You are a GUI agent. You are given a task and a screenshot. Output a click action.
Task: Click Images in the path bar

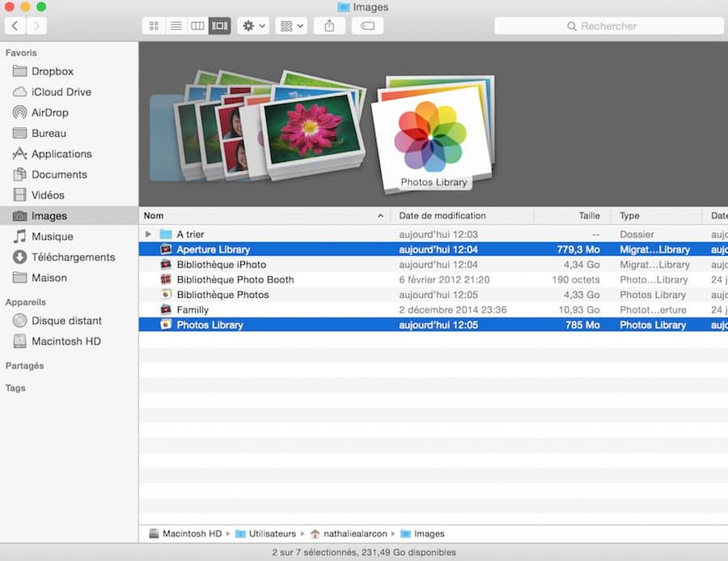tap(422, 533)
